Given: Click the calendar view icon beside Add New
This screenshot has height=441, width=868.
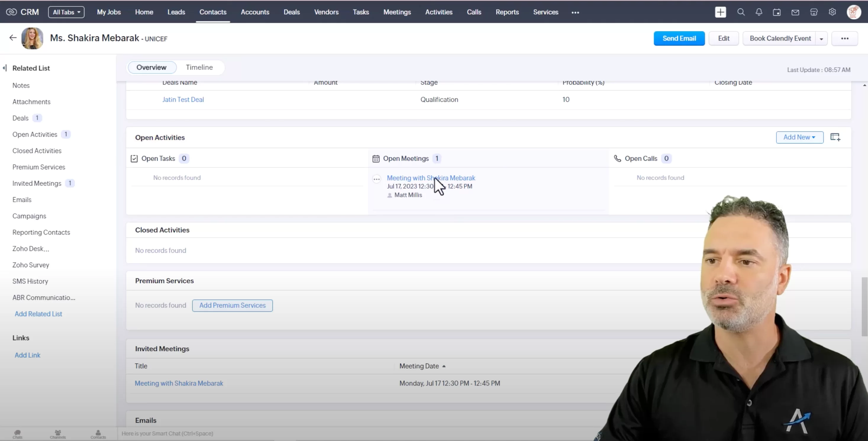Looking at the screenshot, I should [835, 137].
